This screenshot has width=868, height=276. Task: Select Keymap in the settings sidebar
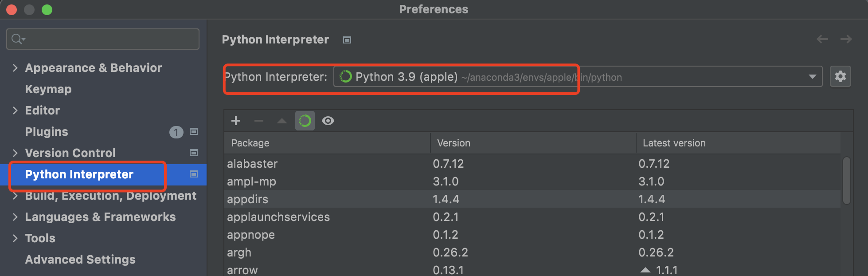(48, 89)
